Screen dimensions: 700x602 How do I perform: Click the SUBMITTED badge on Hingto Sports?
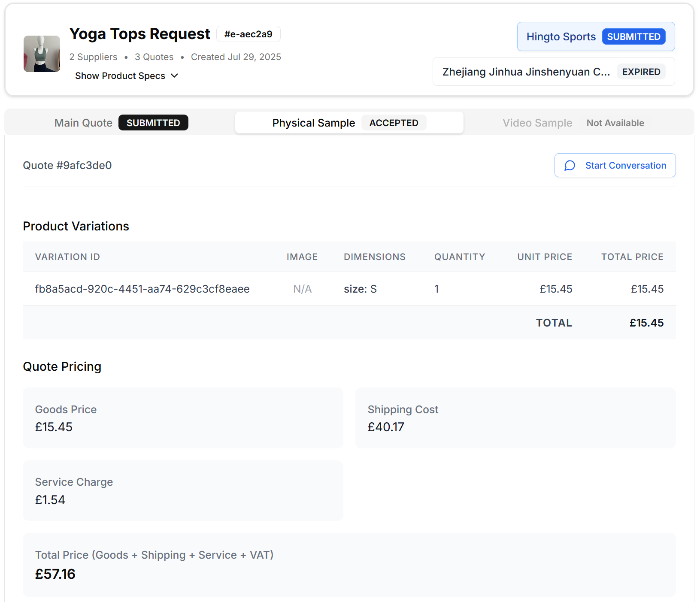[633, 36]
